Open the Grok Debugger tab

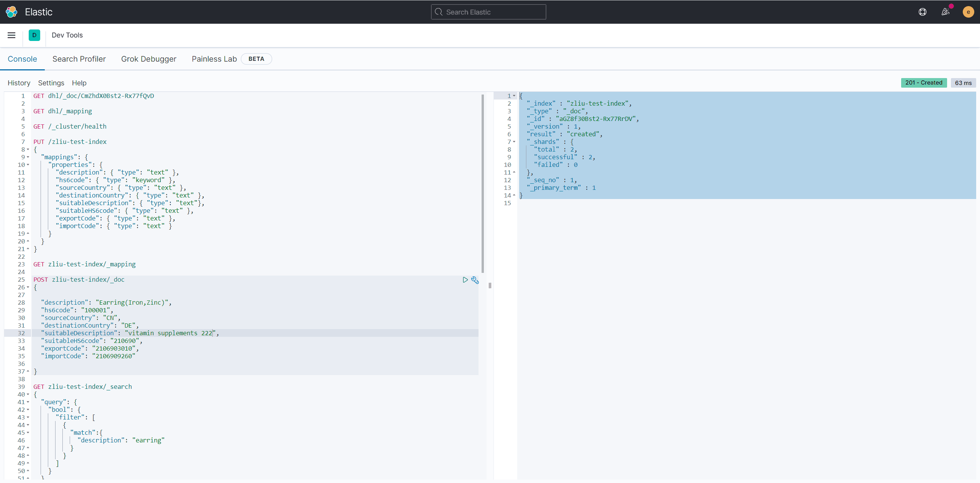click(x=149, y=59)
